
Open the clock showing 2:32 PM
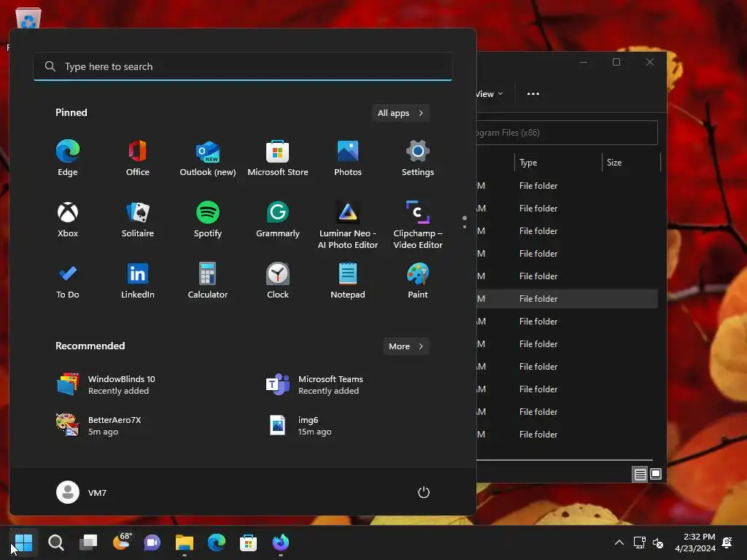(x=695, y=542)
